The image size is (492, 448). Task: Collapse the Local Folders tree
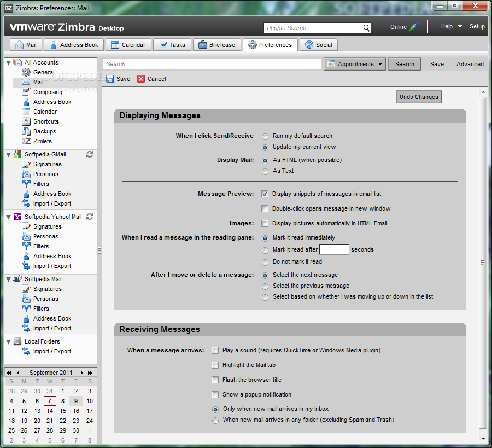pyautogui.click(x=8, y=341)
